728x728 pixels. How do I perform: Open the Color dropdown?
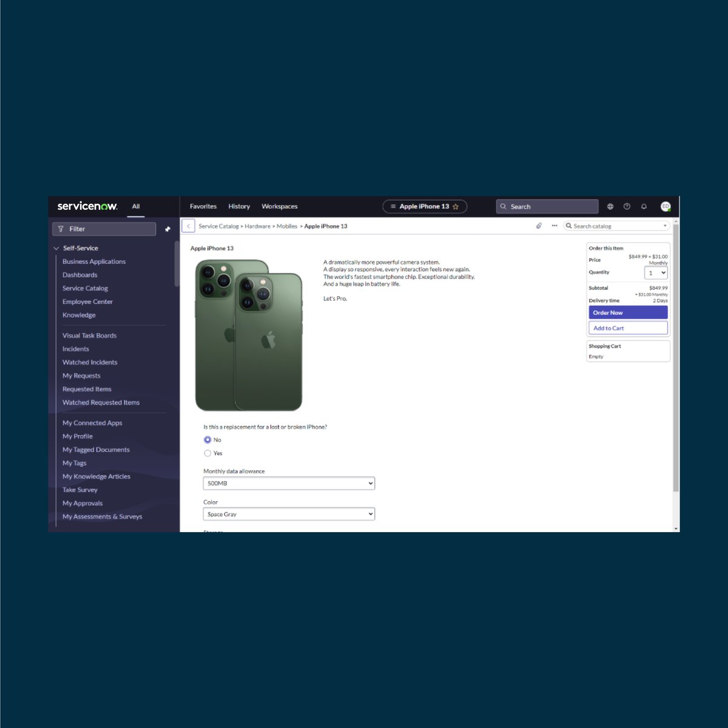[289, 514]
